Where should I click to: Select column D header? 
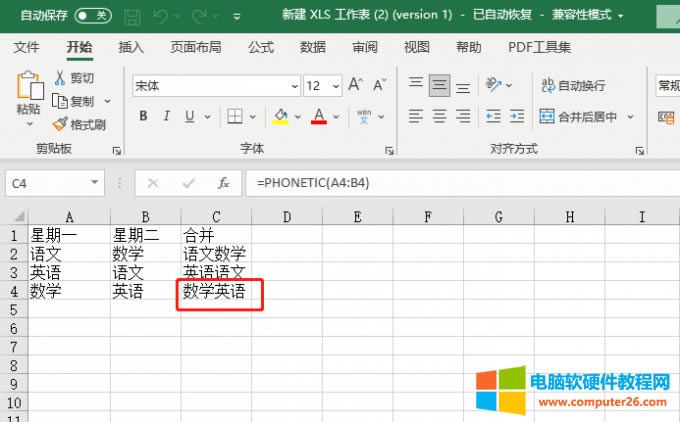(x=287, y=216)
